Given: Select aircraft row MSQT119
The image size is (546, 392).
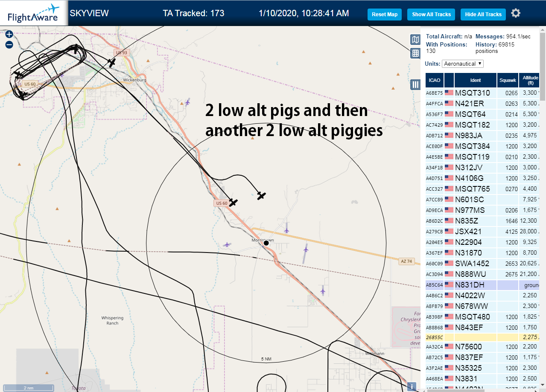Looking at the screenshot, I should (482, 157).
